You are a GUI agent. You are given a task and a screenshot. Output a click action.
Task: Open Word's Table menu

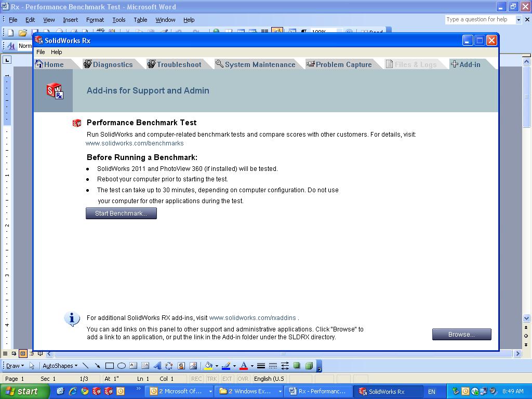(140, 20)
